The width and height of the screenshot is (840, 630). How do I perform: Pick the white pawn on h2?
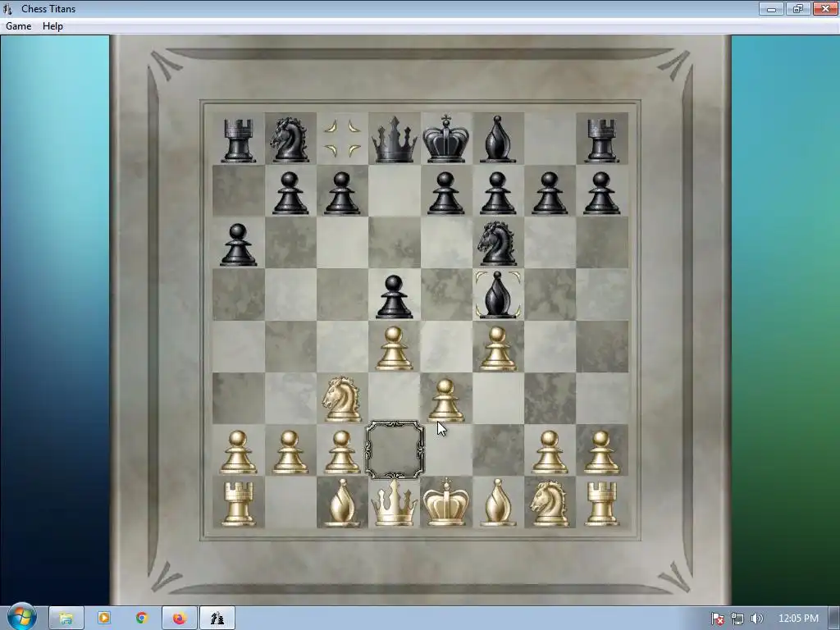602,453
